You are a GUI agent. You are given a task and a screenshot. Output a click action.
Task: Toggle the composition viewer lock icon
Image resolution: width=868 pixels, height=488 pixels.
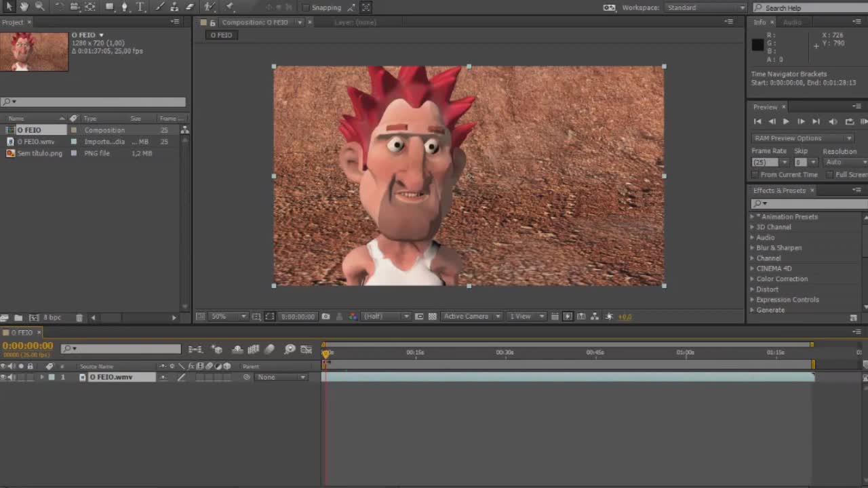point(213,22)
